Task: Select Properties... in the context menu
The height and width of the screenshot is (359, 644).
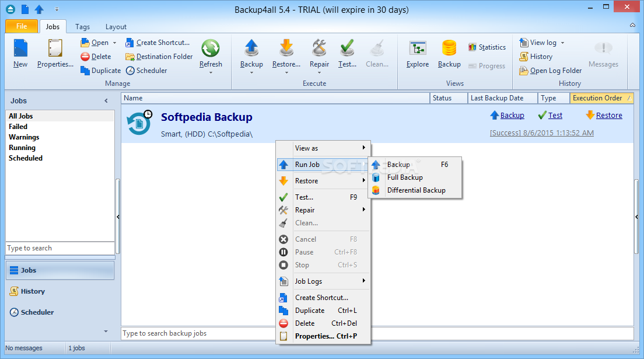Action: pos(323,336)
